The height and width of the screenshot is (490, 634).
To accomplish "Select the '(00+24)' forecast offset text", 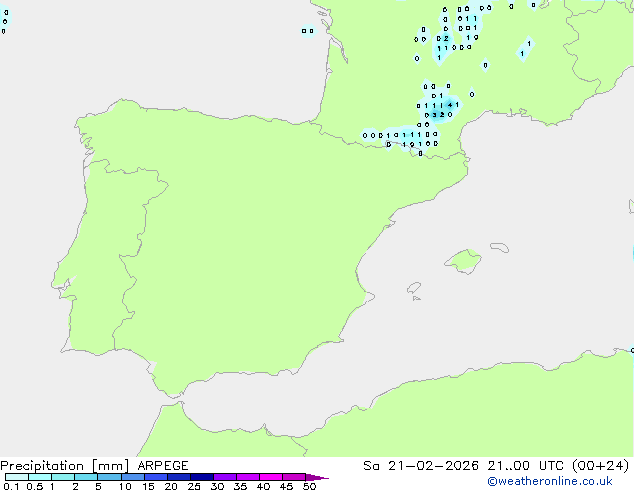I will pyautogui.click(x=600, y=466).
